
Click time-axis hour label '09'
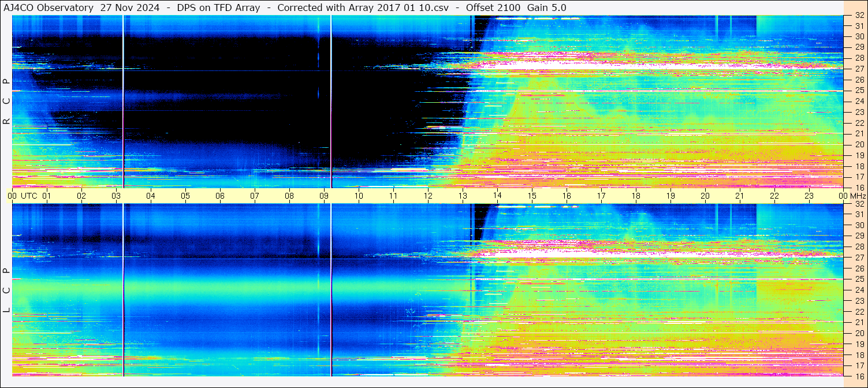coord(324,196)
